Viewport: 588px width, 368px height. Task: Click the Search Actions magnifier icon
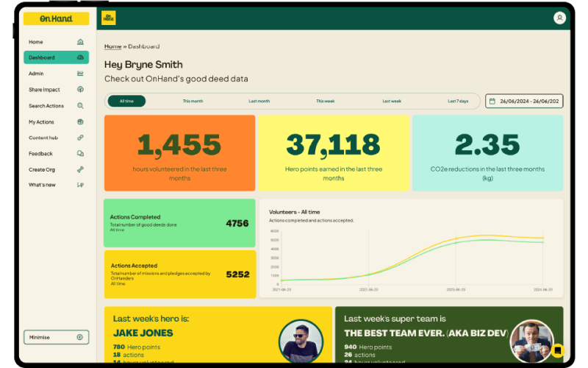(x=80, y=106)
